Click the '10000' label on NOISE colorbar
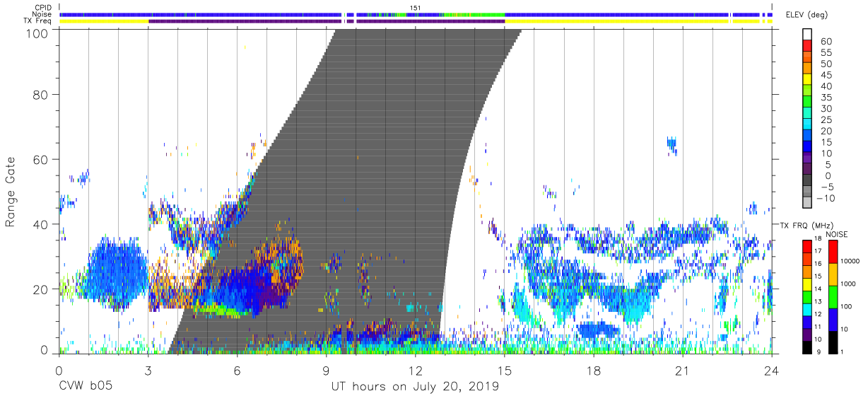Image resolution: width=868 pixels, height=401 pixels. pyautogui.click(x=850, y=261)
